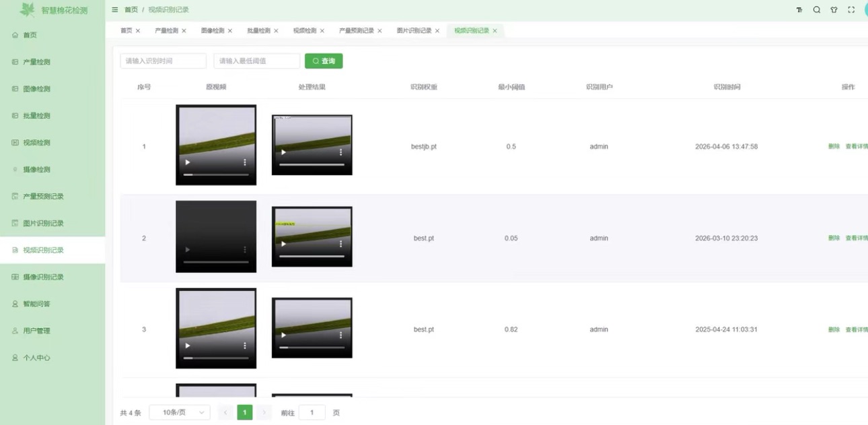Open more options on row 2 result video
Screen dimensions: 868x425
coord(341,244)
